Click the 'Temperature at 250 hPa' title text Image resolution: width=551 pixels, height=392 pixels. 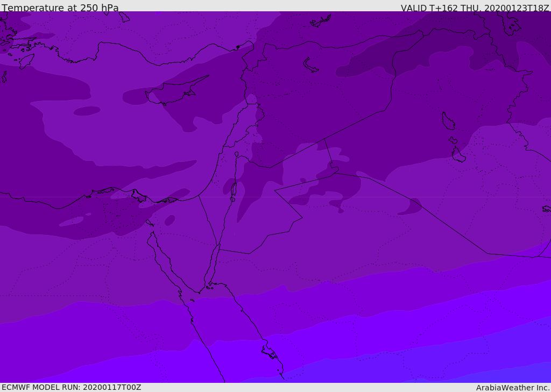[60, 8]
